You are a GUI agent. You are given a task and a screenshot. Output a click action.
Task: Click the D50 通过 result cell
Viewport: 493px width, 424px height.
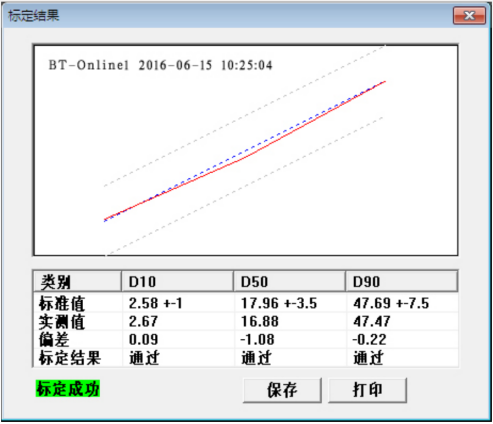click(256, 358)
